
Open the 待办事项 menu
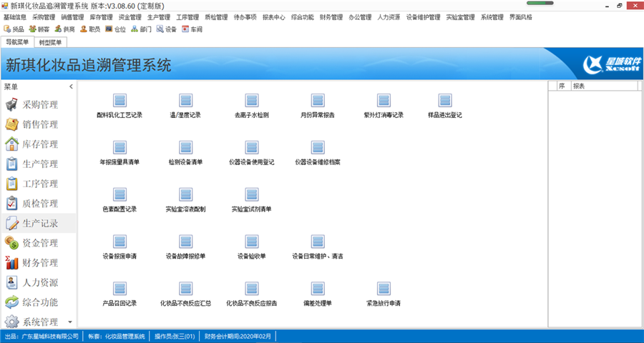point(245,17)
